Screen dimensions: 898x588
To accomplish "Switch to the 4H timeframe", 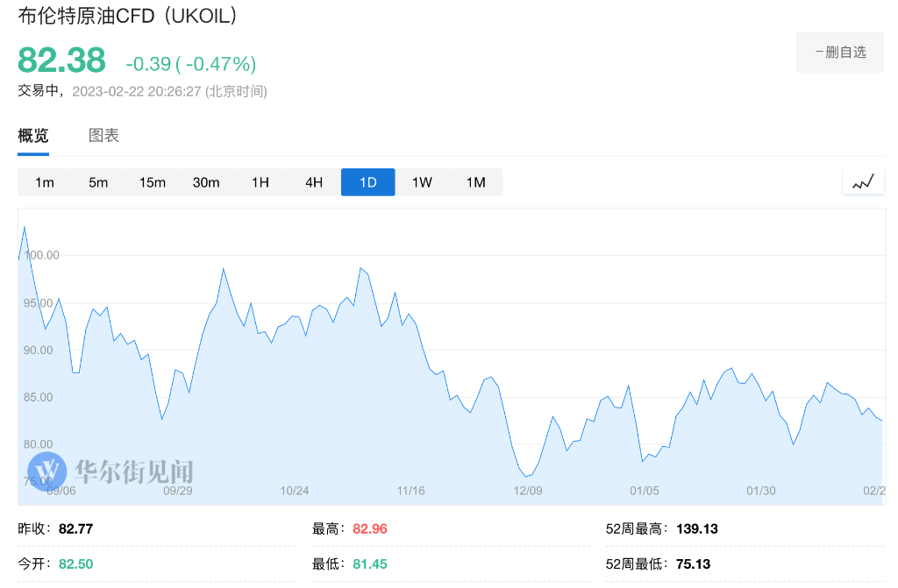I will 313,181.
